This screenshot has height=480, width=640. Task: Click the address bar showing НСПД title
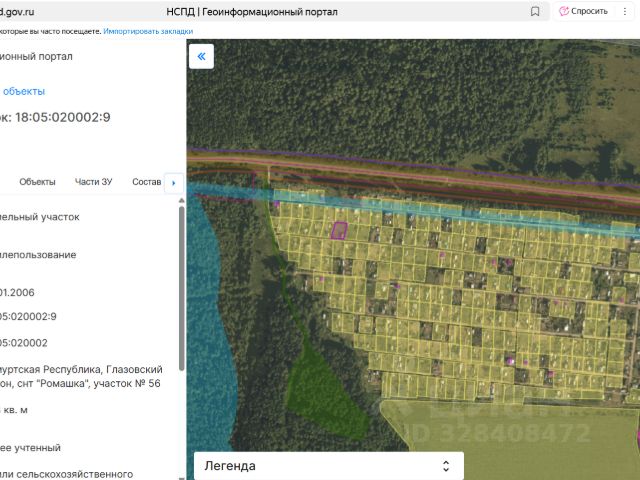tap(252, 11)
